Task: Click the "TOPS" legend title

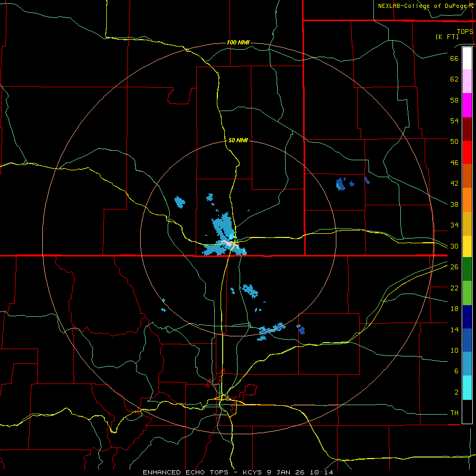Action: click(x=465, y=31)
